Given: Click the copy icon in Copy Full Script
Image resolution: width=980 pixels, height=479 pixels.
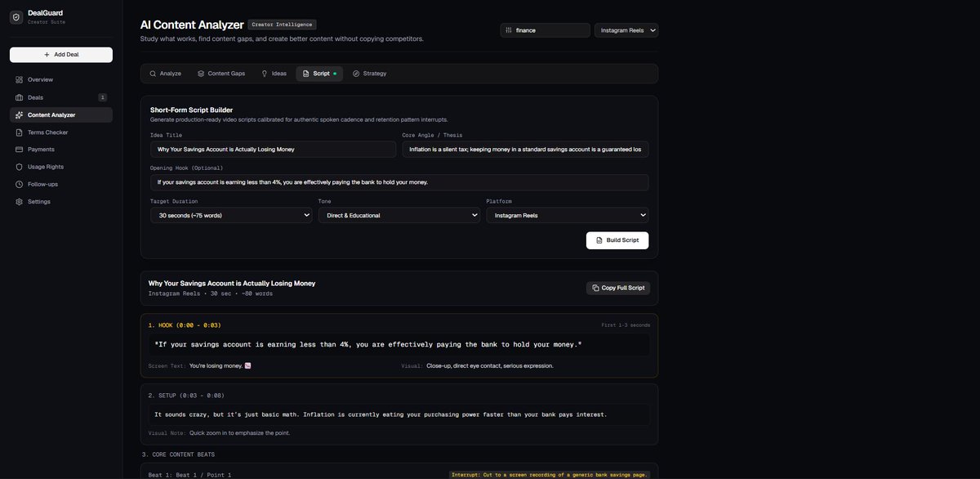Looking at the screenshot, I should click(595, 288).
